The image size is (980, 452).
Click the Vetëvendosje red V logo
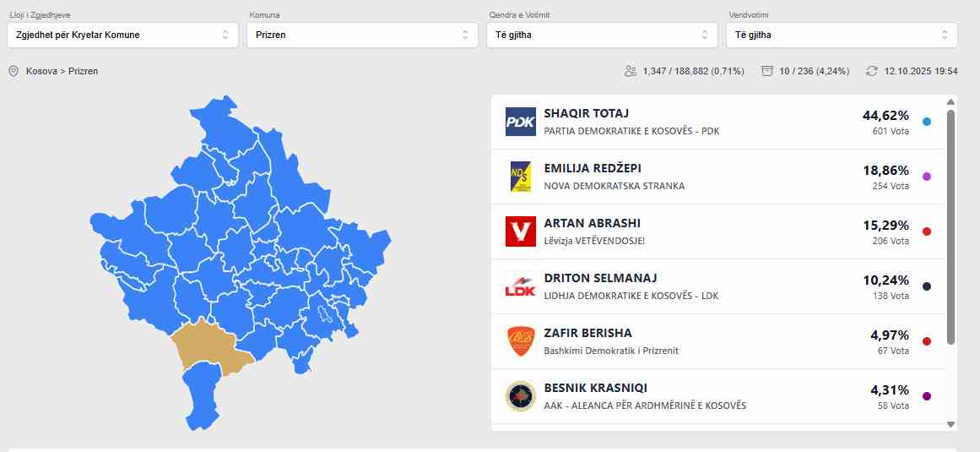[x=520, y=231]
